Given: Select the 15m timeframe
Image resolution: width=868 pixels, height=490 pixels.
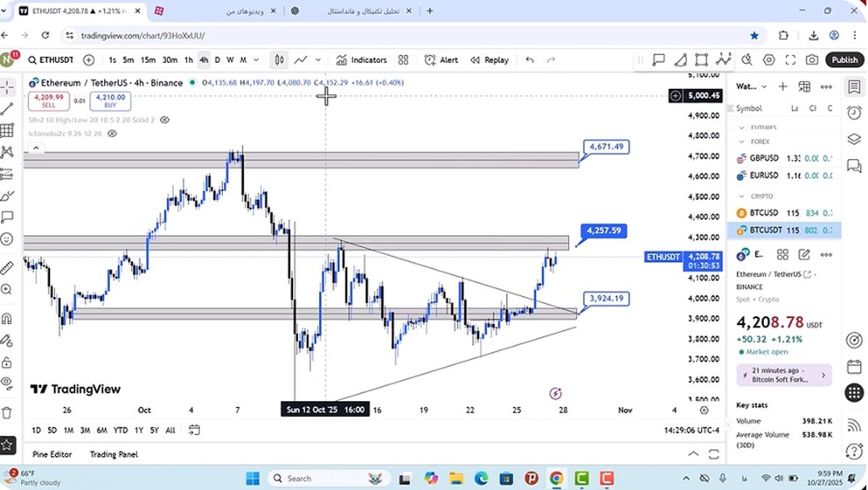Looking at the screenshot, I should [x=148, y=60].
